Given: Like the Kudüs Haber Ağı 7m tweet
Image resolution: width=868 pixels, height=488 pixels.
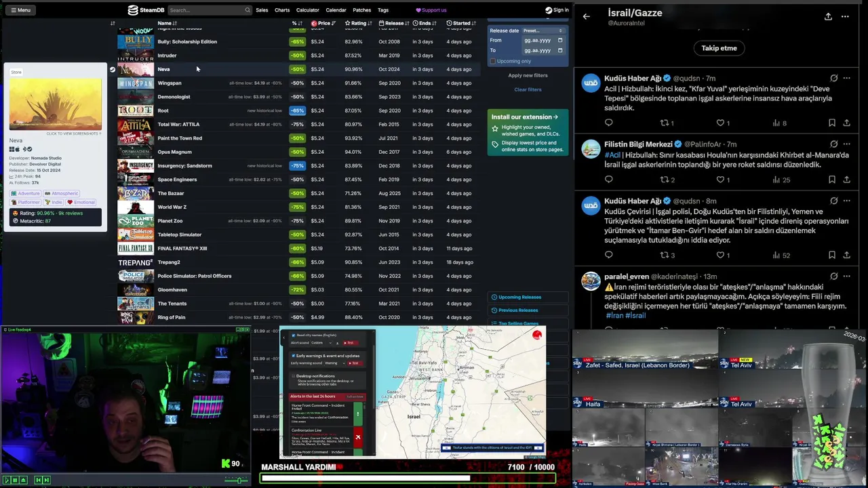Looking at the screenshot, I should click(721, 123).
